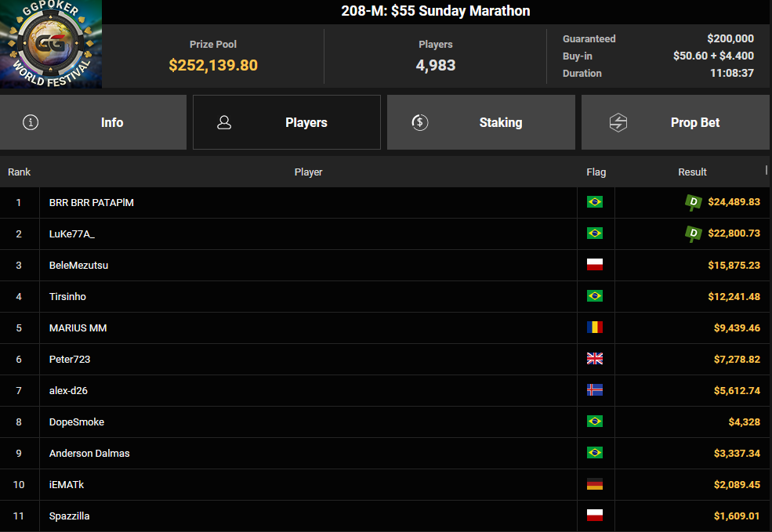Click the Brazil flag for BRR BRR PATAPIM

595,202
